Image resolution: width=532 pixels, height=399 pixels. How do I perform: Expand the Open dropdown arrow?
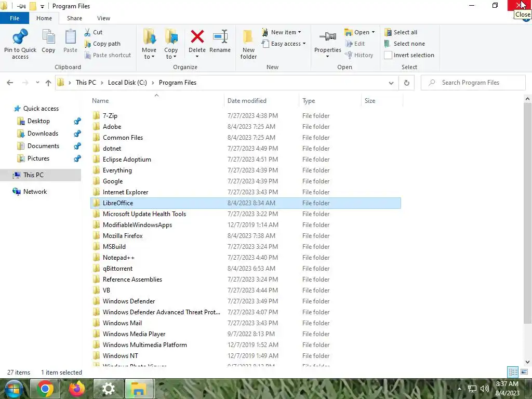(373, 32)
